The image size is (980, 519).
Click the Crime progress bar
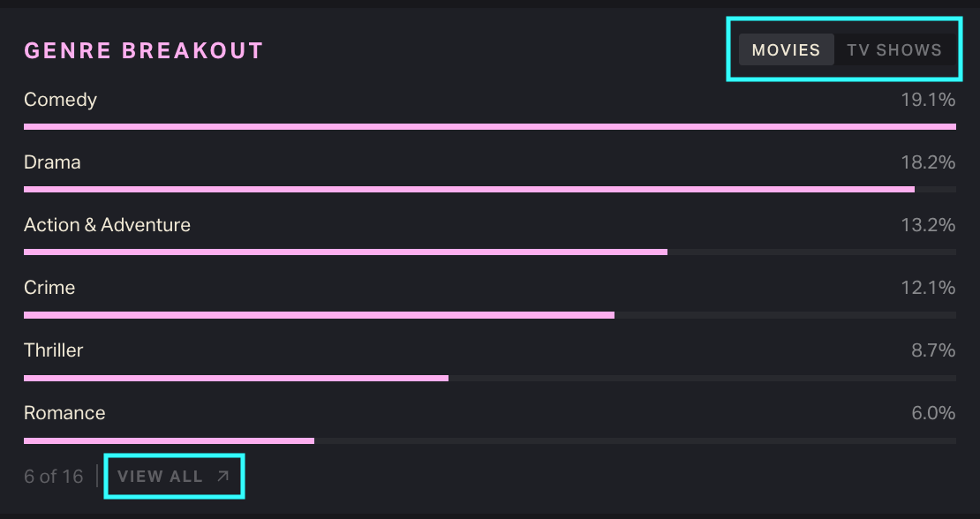[x=319, y=315]
